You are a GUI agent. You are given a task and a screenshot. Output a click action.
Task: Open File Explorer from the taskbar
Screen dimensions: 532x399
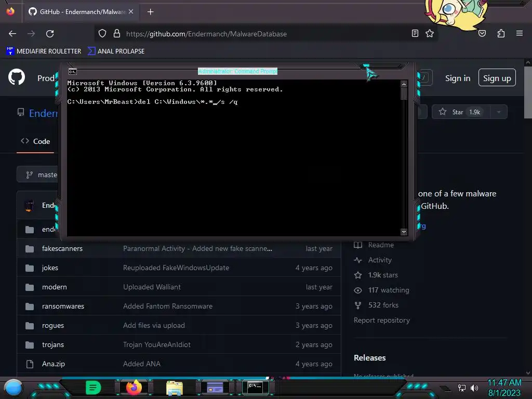point(175,388)
